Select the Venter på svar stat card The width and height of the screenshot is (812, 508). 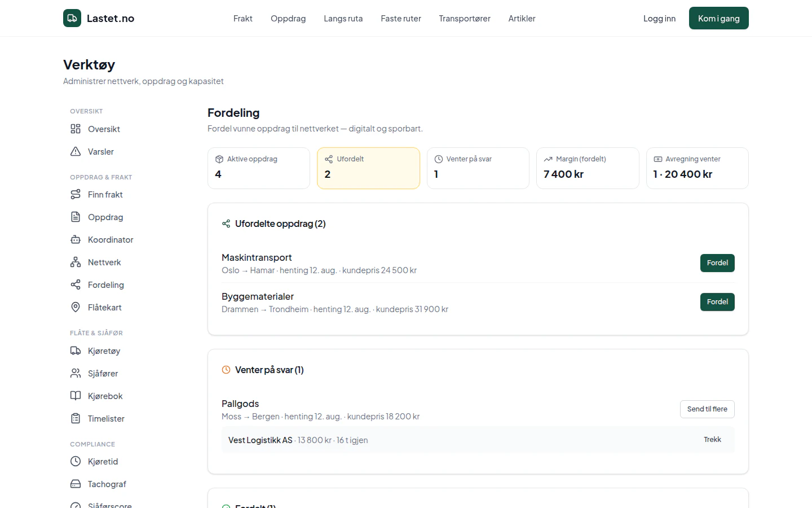point(478,168)
